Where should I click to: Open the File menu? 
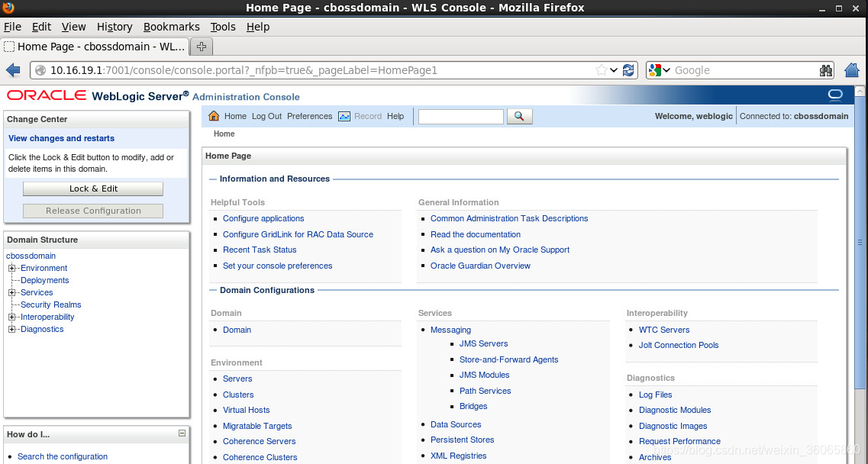[12, 27]
